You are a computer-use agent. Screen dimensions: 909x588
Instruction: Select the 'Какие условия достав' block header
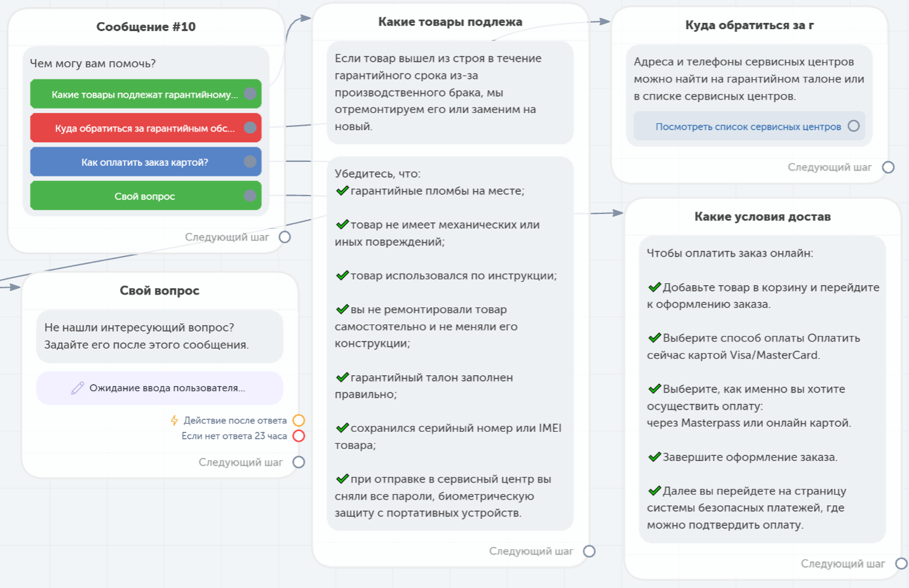(762, 217)
